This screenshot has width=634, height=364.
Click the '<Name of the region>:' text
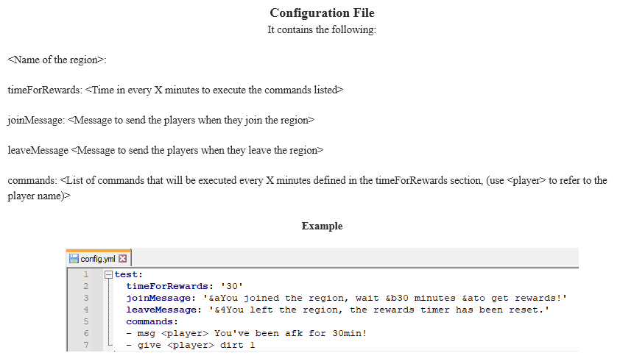click(57, 60)
